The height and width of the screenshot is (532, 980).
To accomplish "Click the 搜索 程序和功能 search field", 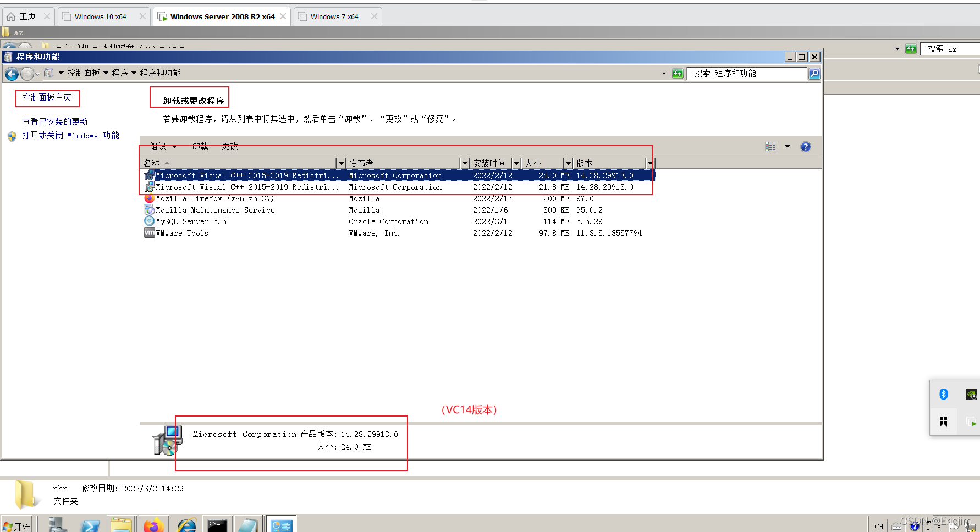I will coord(747,74).
